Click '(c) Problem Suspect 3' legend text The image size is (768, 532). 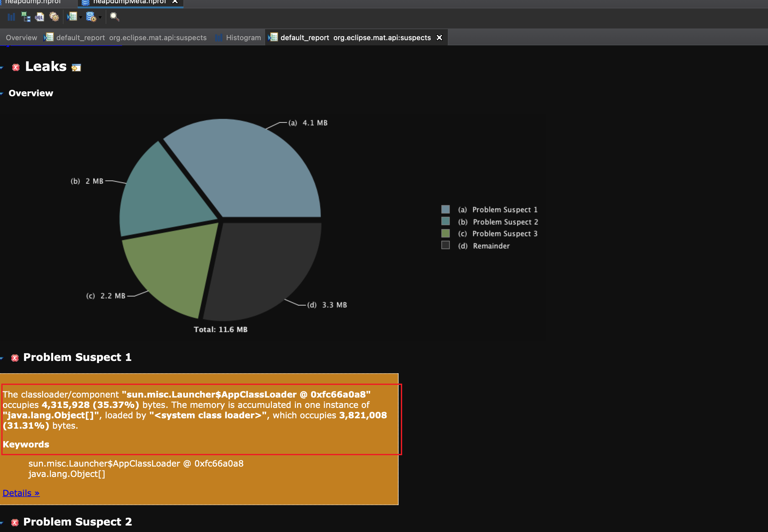point(498,234)
